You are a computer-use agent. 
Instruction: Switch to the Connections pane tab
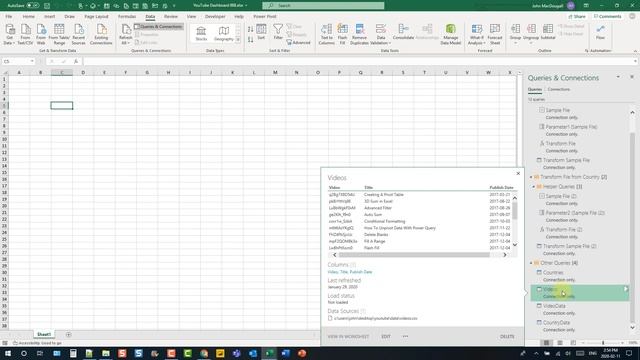pos(559,89)
